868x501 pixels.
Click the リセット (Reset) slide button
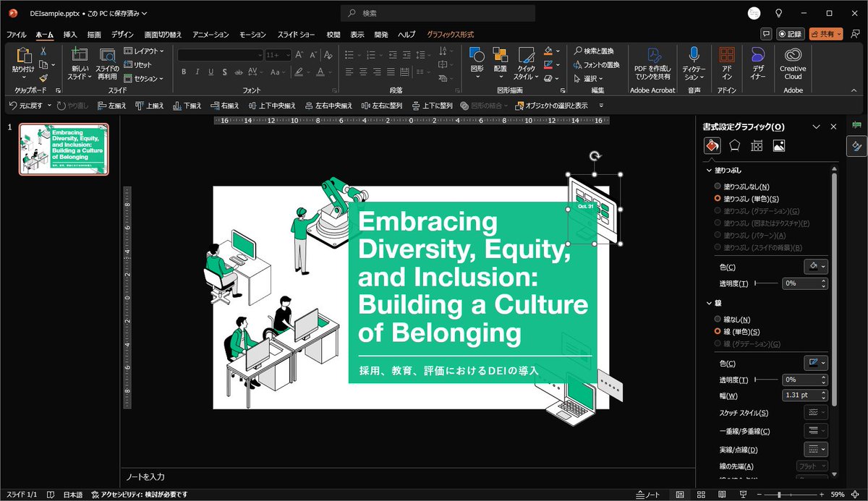tap(138, 65)
